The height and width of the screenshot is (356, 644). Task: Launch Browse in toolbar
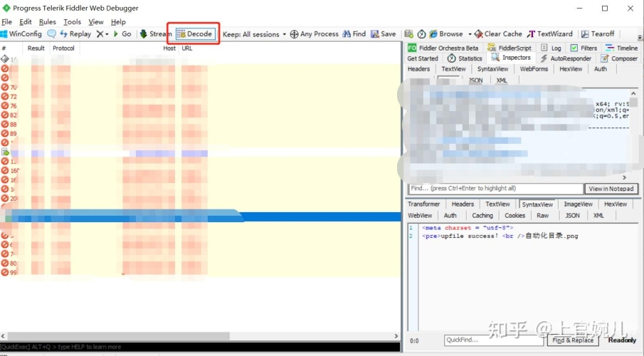446,33
